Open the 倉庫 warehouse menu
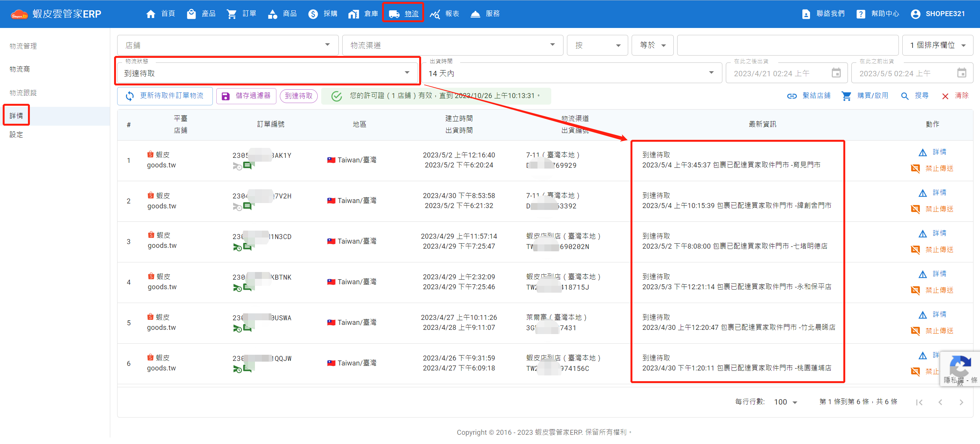 (x=363, y=14)
